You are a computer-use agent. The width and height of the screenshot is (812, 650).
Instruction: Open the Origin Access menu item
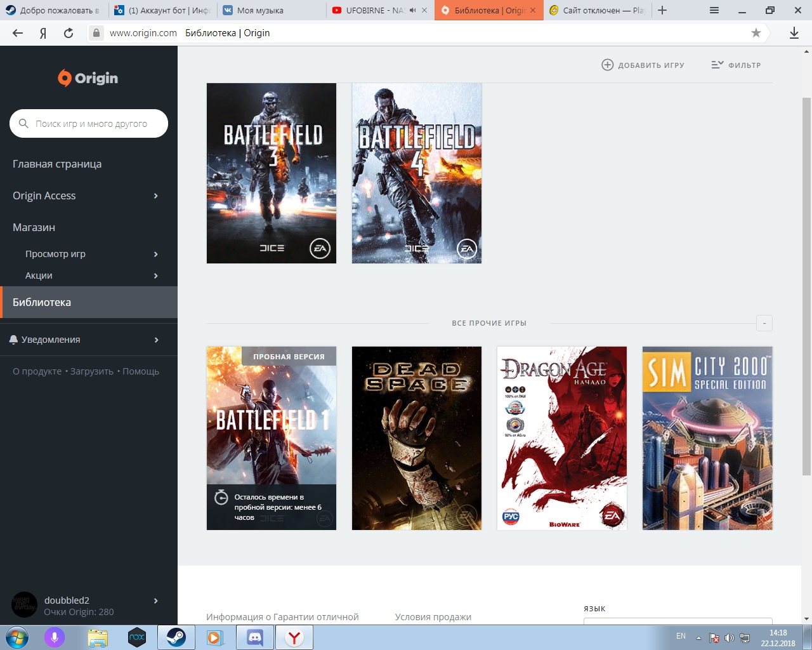(44, 196)
